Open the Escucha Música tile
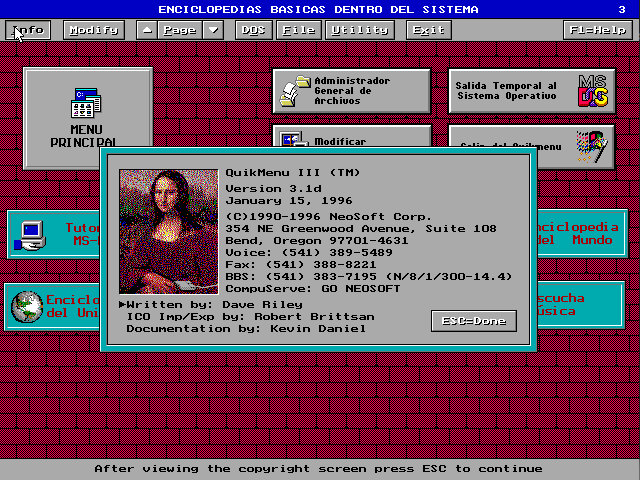 (581, 305)
